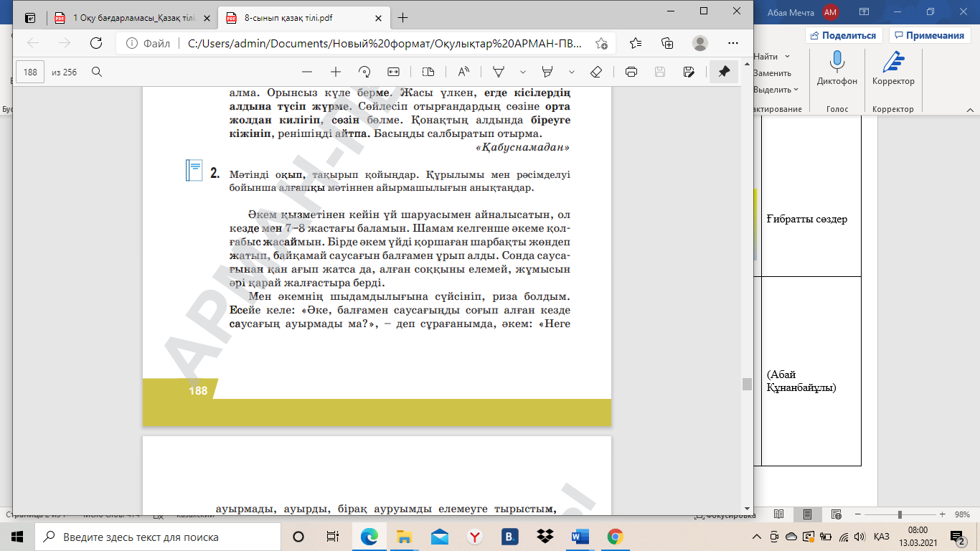This screenshot has height=551, width=980.
Task: Select the '8-сынып қазақ тілі.pdf' tab
Action: 304,18
